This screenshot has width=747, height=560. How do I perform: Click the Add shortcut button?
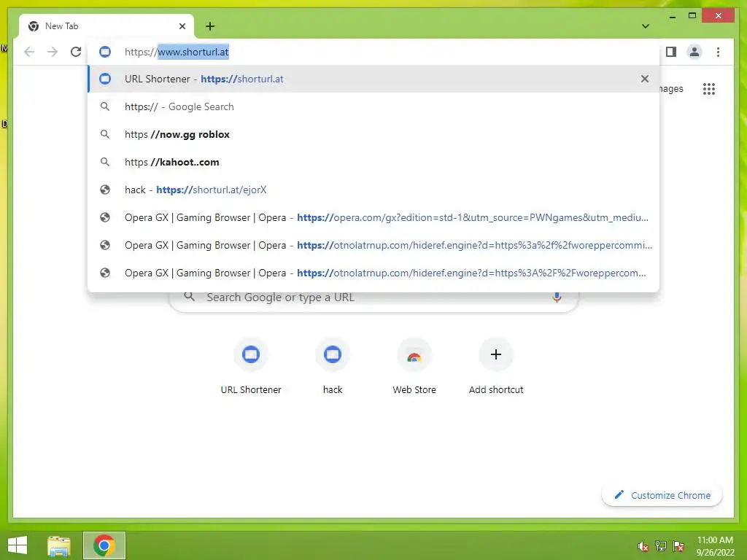pos(496,367)
